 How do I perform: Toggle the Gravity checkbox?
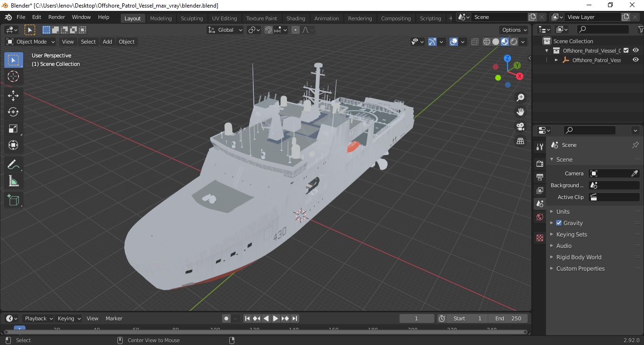(559, 223)
